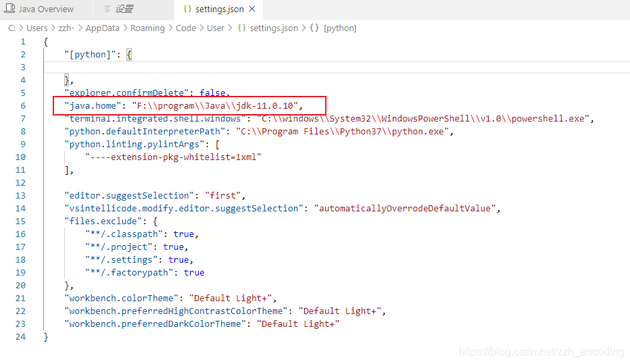The image size is (630, 364).
Task: Click the false value on line 5
Action: (212, 93)
